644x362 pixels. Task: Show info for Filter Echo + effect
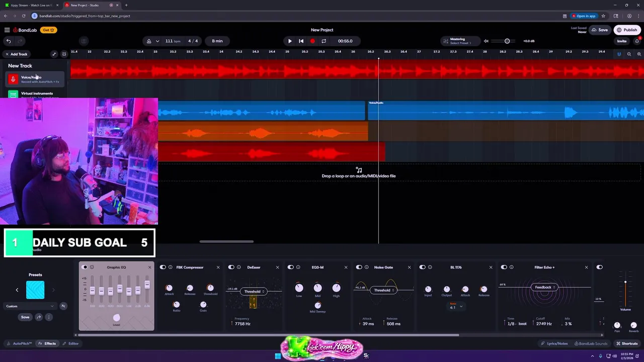(x=512, y=267)
